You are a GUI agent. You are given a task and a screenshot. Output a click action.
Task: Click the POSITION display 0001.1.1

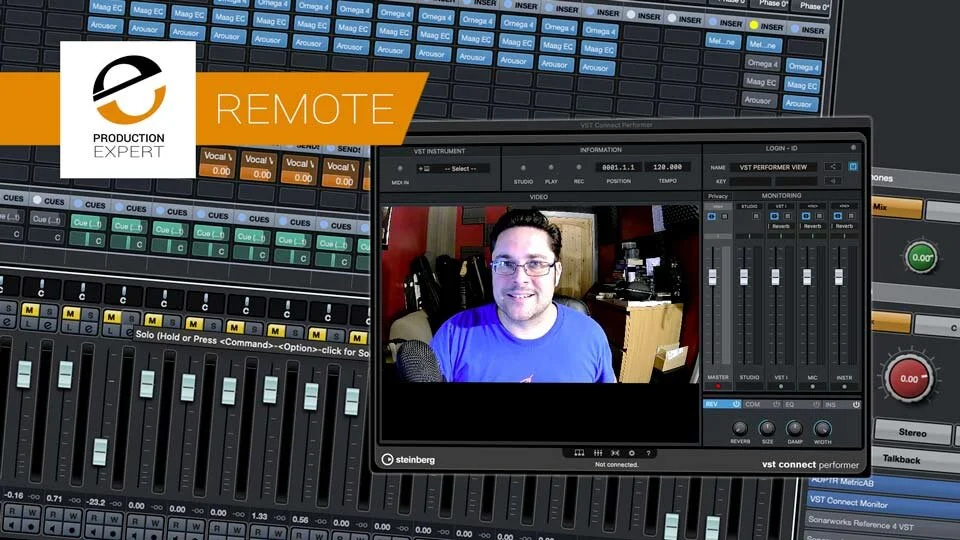tap(618, 167)
